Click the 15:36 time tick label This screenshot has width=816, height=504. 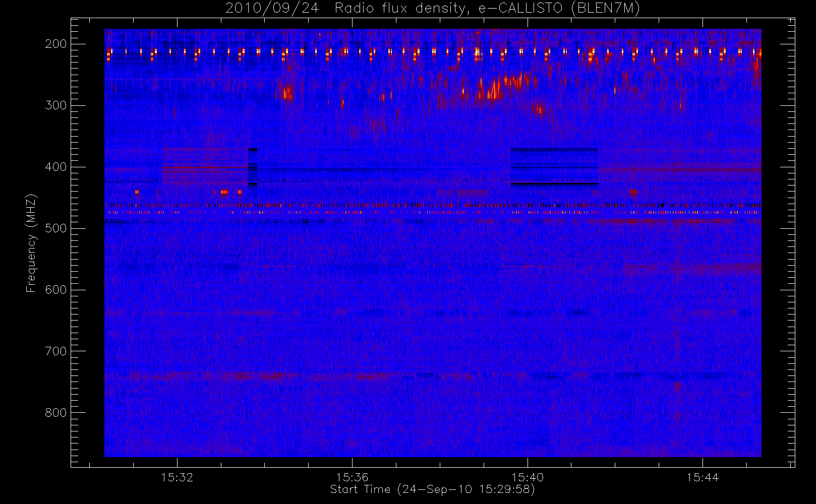click(353, 477)
